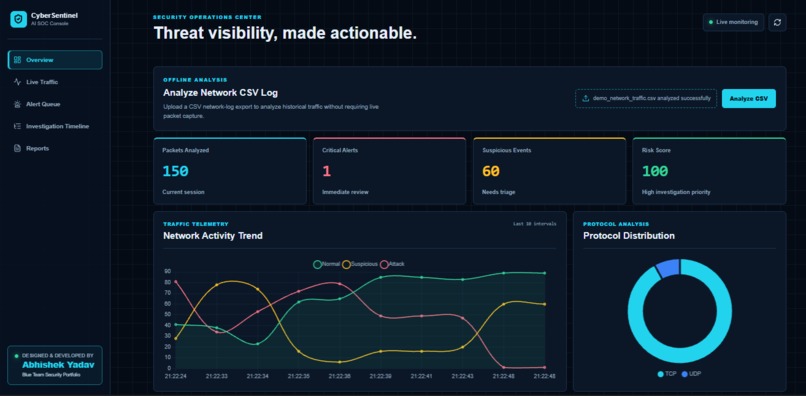
Task: Click the Risk Score value 100
Action: (x=655, y=171)
